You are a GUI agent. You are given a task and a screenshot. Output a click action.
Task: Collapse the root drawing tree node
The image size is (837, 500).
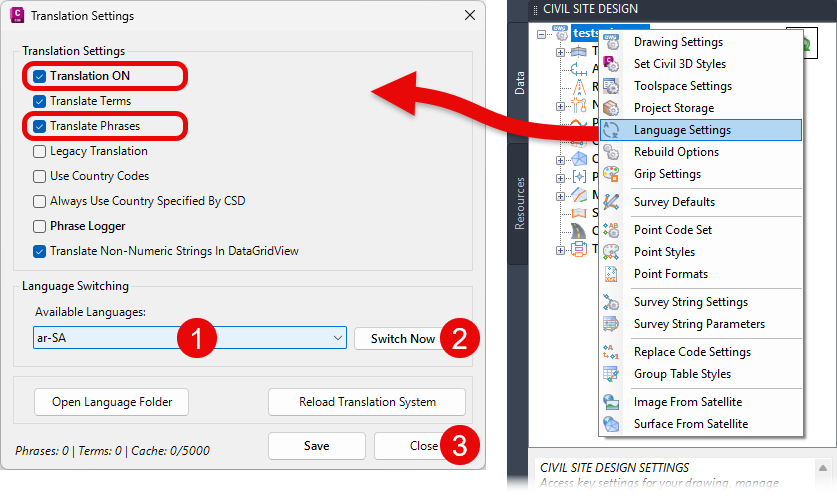click(542, 34)
